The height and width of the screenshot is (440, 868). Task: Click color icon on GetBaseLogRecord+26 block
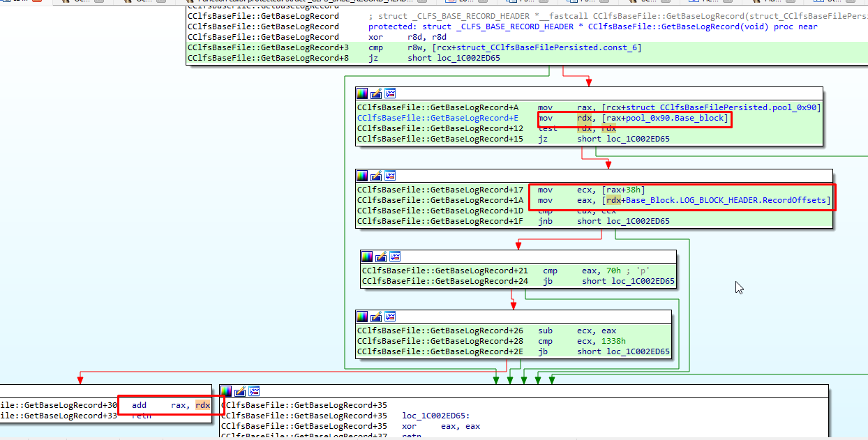pos(362,317)
